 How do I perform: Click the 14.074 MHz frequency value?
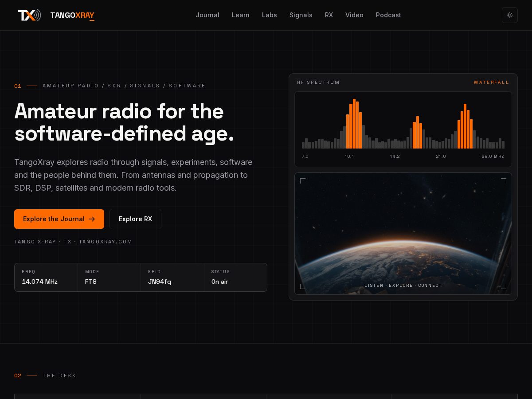point(40,282)
